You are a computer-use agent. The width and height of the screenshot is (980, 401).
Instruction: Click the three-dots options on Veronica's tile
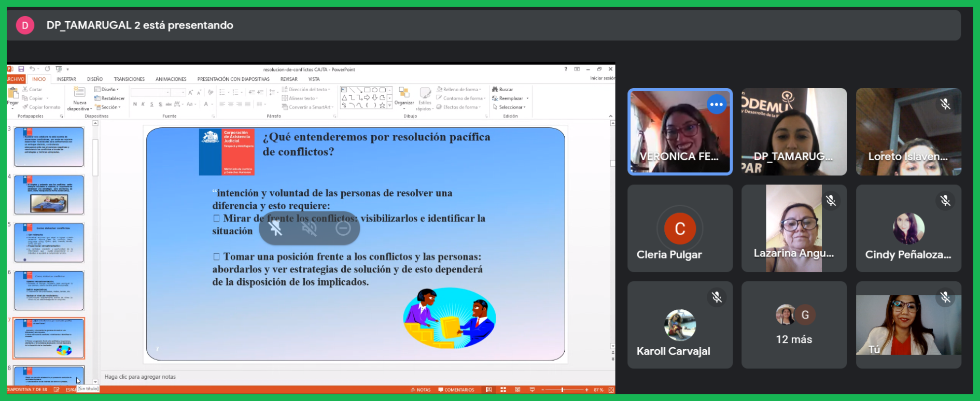(716, 105)
